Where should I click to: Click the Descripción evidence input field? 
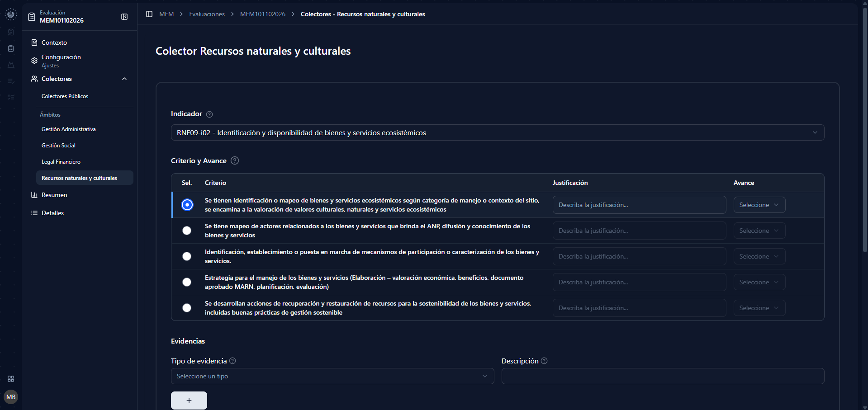click(663, 376)
